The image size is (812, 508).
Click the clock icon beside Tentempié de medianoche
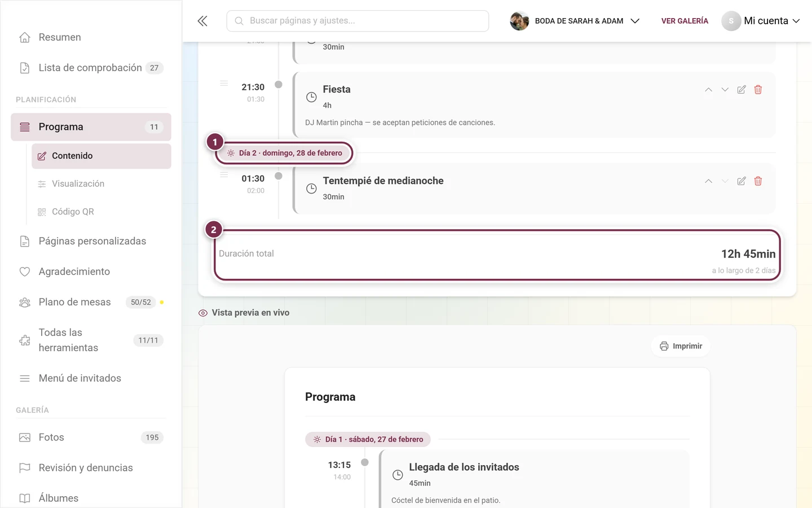(x=311, y=189)
